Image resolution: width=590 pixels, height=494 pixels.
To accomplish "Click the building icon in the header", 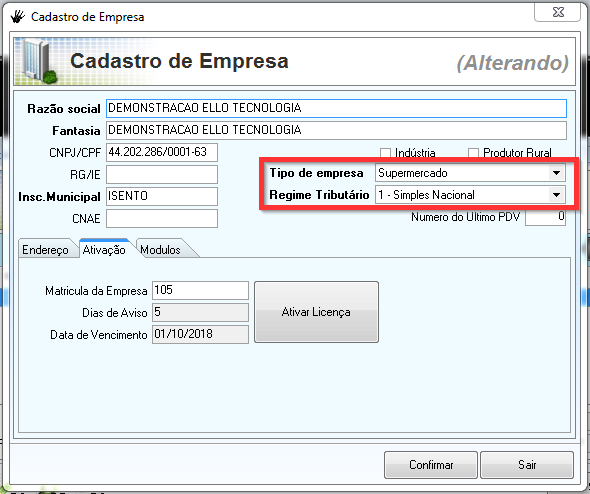I will pyautogui.click(x=39, y=61).
